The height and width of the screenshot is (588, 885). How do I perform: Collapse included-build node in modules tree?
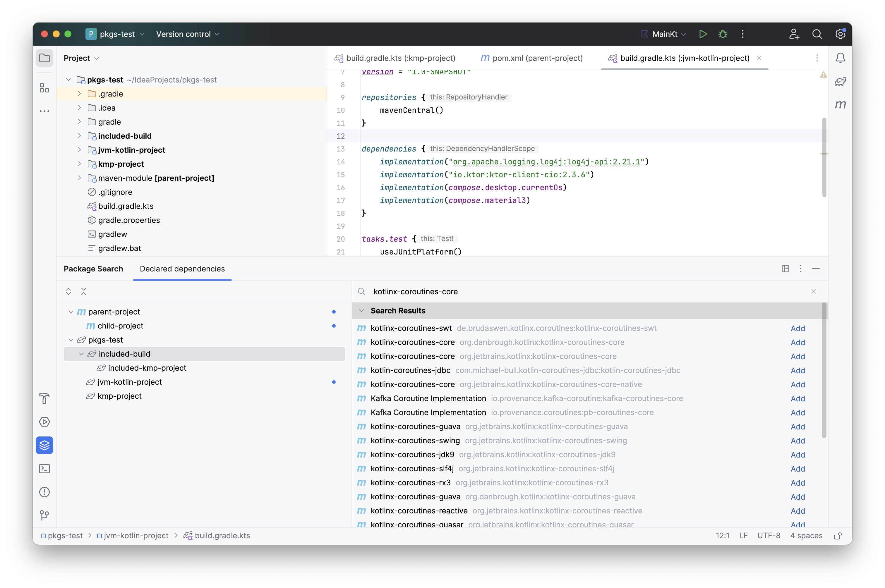coord(81,354)
